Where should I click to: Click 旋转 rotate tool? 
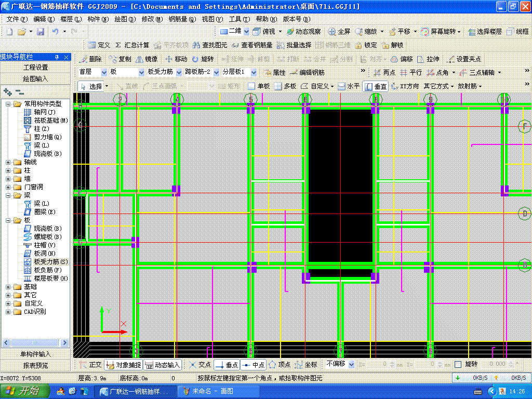click(x=203, y=59)
